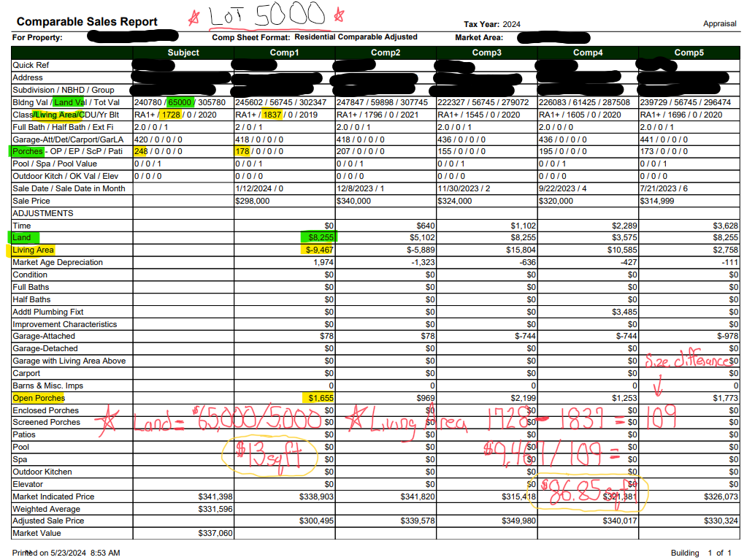Click the "Address" row label
The image size is (755, 560).
point(28,77)
